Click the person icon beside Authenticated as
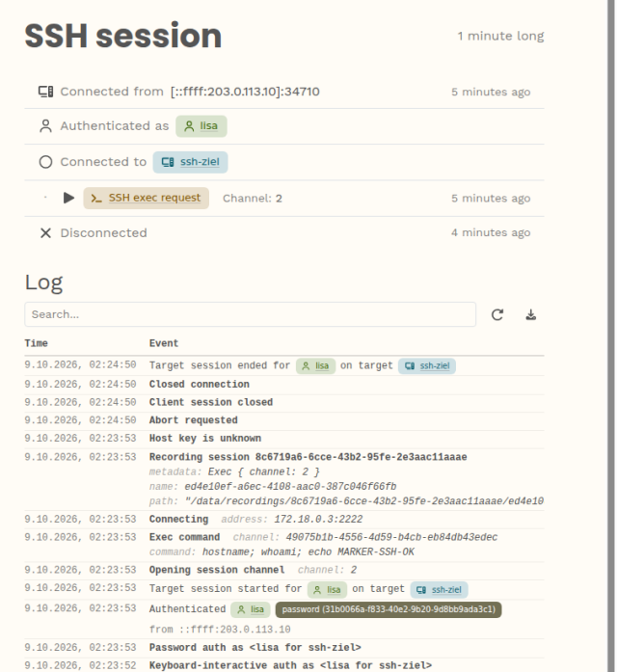Viewport: 617px width, 672px height. [x=45, y=126]
